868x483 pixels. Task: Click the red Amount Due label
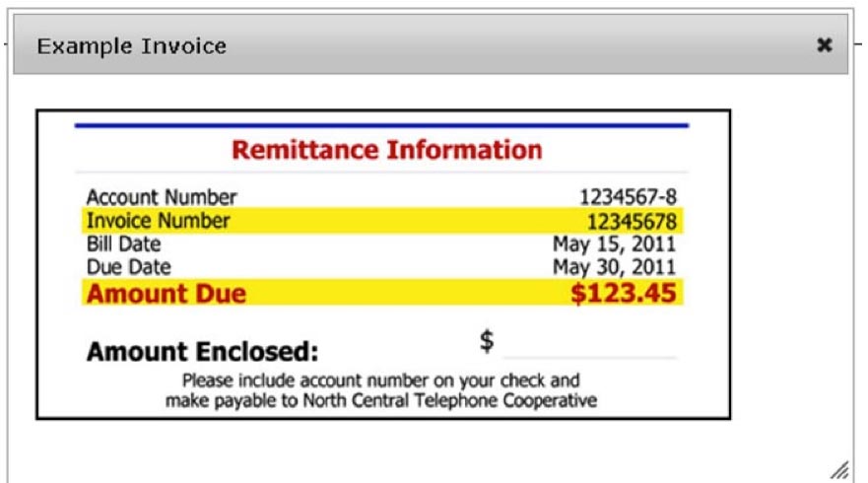click(x=167, y=294)
